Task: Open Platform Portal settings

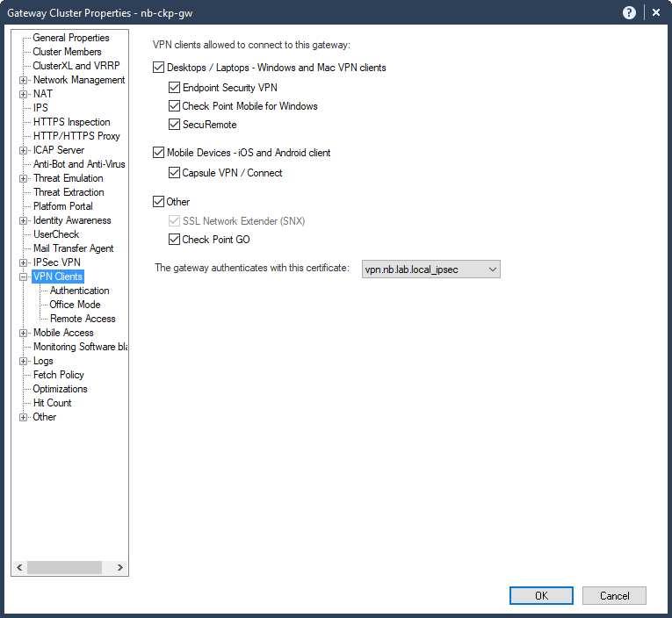Action: click(63, 206)
